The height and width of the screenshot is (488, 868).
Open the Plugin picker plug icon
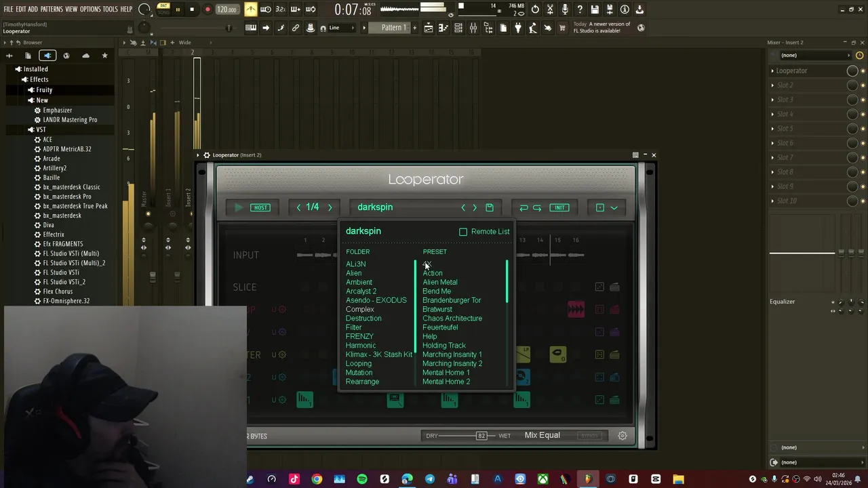(x=518, y=28)
